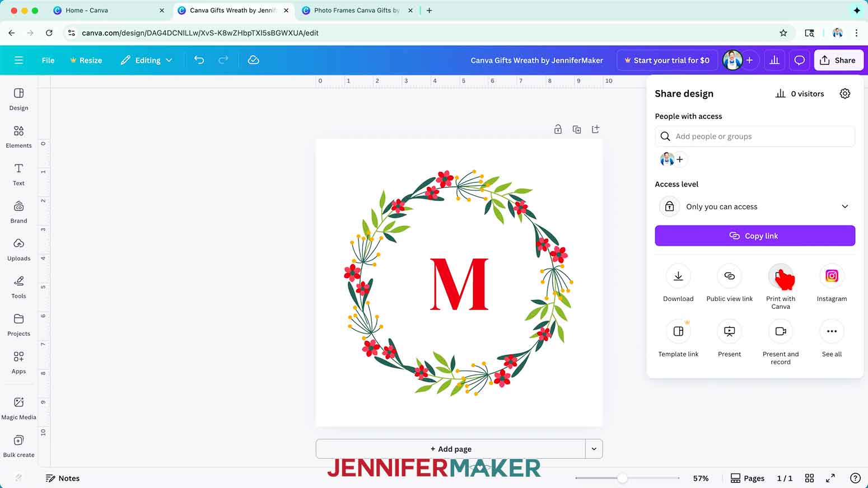Bookmark this page with star icon
The width and height of the screenshot is (868, 488).
[x=783, y=33]
